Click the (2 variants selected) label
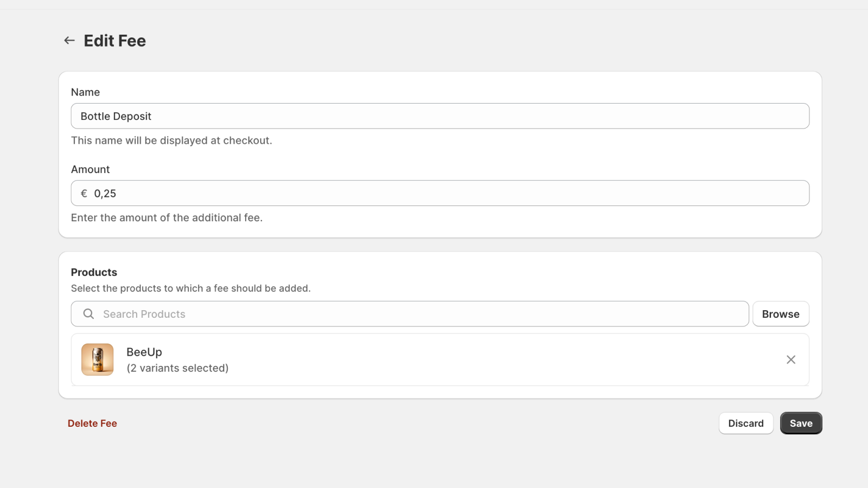The width and height of the screenshot is (868, 488). [177, 368]
